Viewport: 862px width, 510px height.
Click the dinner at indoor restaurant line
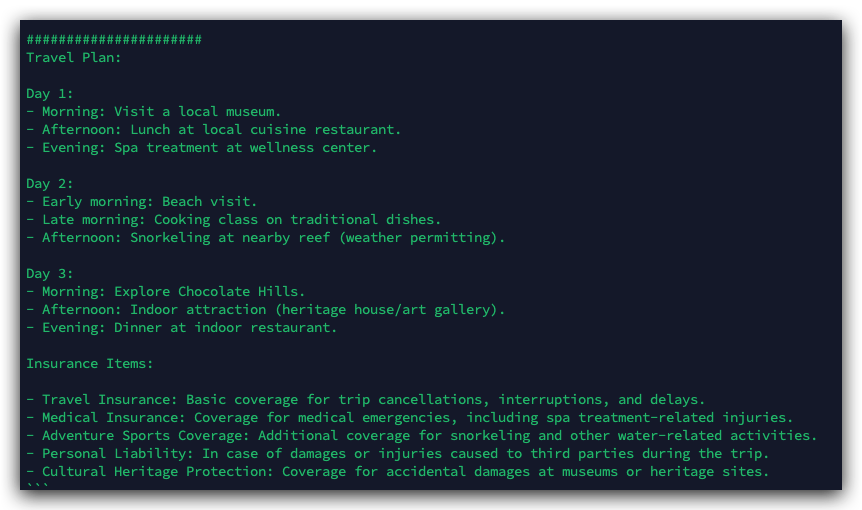[182, 328]
